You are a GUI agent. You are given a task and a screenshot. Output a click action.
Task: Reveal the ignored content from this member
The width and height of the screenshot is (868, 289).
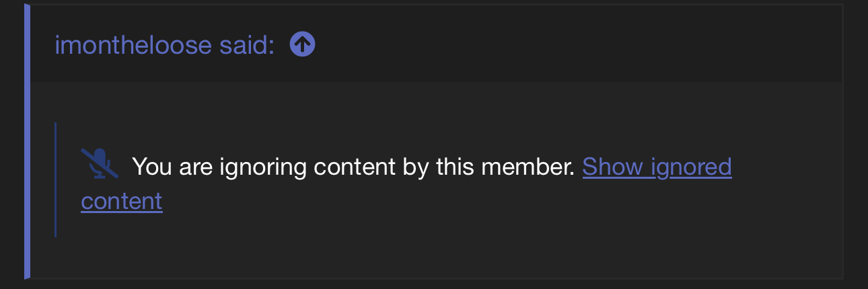pyautogui.click(x=656, y=167)
